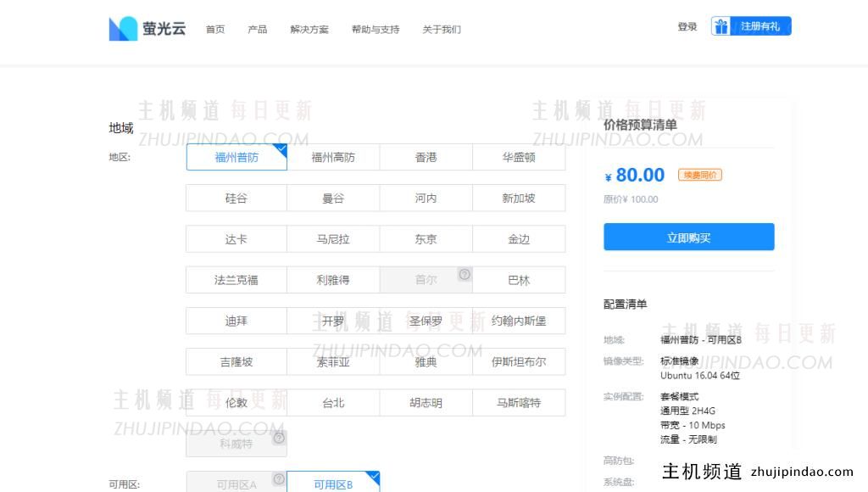The width and height of the screenshot is (868, 492).
Task: Select the 曼谷 region
Action: click(x=333, y=198)
